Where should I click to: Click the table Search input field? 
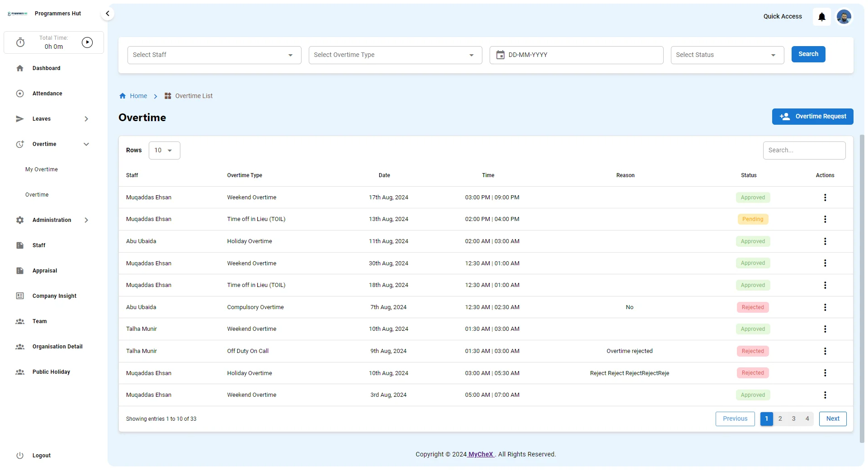[x=804, y=150]
